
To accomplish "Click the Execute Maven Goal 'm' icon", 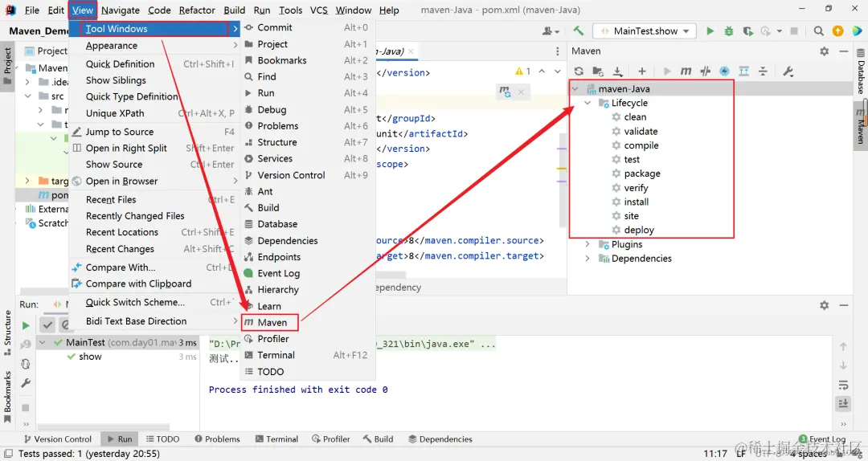I will point(686,71).
